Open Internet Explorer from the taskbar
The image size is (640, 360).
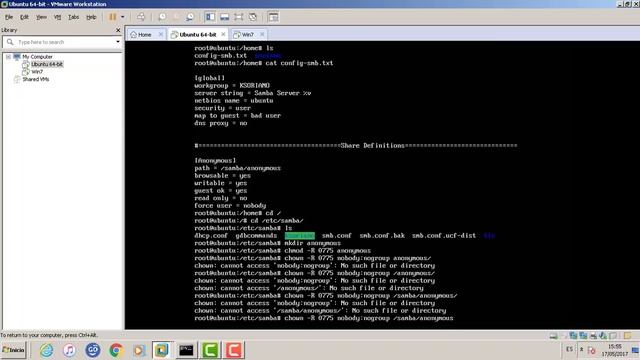[46, 350]
